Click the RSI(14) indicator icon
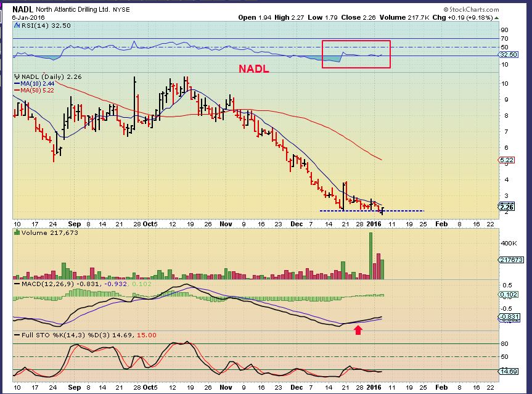This screenshot has height=394, width=532. point(17,25)
